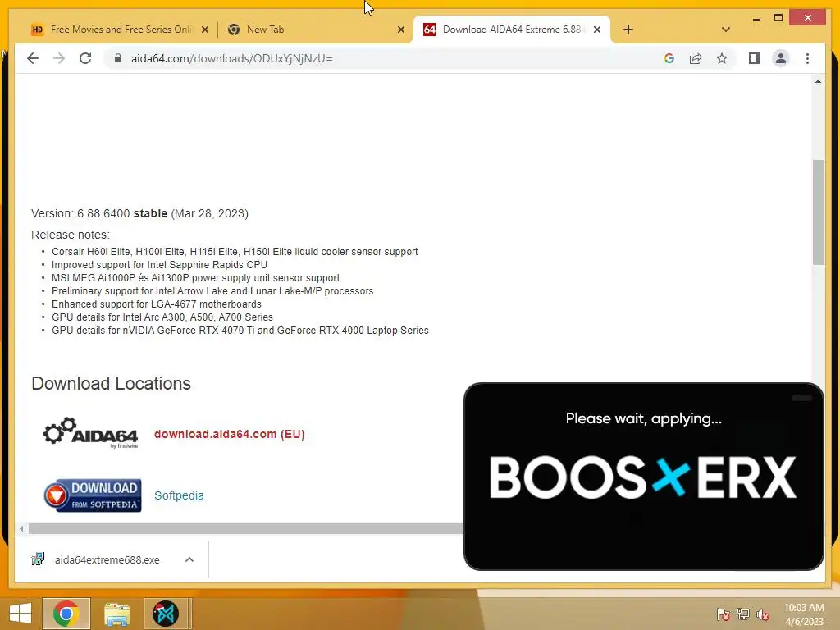The height and width of the screenshot is (630, 840).
Task: Click the Download Locations heading
Action: [111, 384]
